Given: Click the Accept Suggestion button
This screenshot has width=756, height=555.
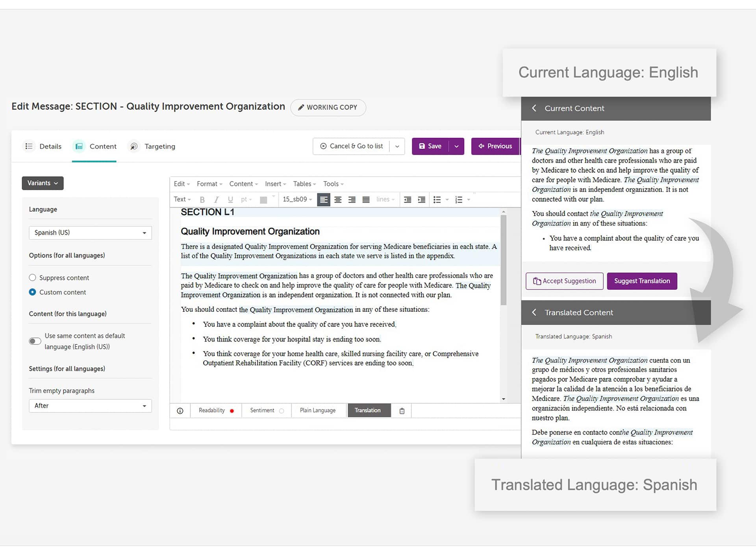Looking at the screenshot, I should point(564,281).
